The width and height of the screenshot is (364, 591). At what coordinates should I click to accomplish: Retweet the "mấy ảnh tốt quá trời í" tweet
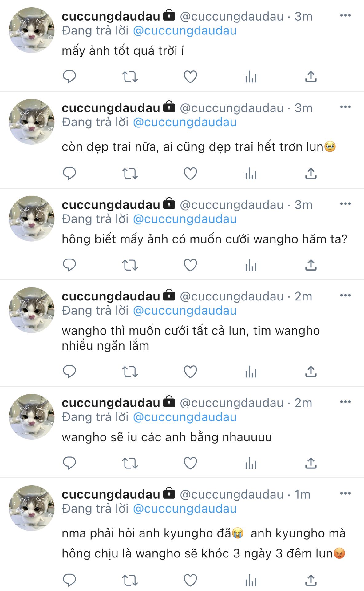tap(130, 77)
